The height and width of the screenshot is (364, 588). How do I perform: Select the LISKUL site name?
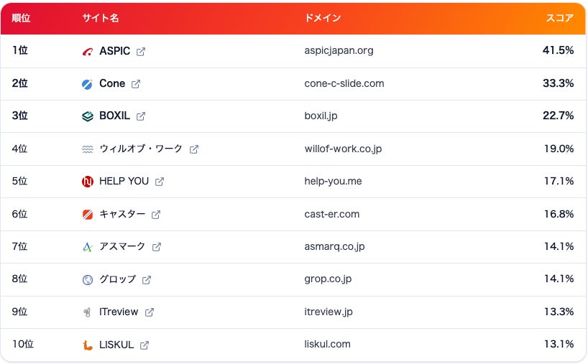[116, 345]
